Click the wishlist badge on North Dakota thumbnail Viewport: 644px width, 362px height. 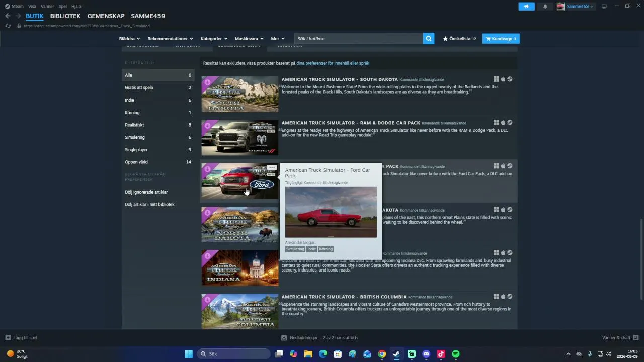pyautogui.click(x=207, y=212)
